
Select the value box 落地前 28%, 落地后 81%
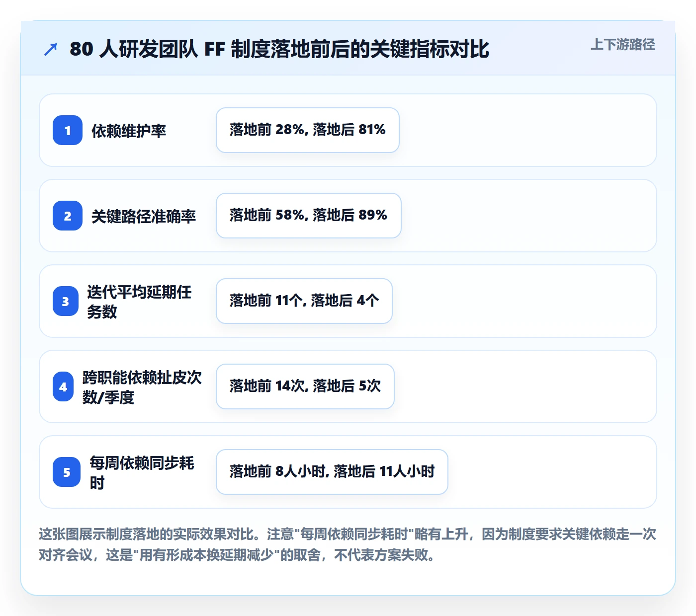coord(308,130)
